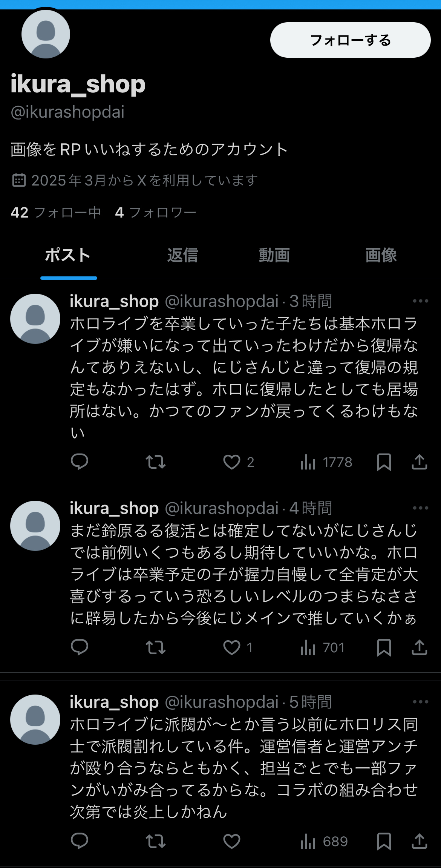Viewport: 441px width, 868px height.
Task: Repost the 4時間 post
Action: click(x=155, y=647)
